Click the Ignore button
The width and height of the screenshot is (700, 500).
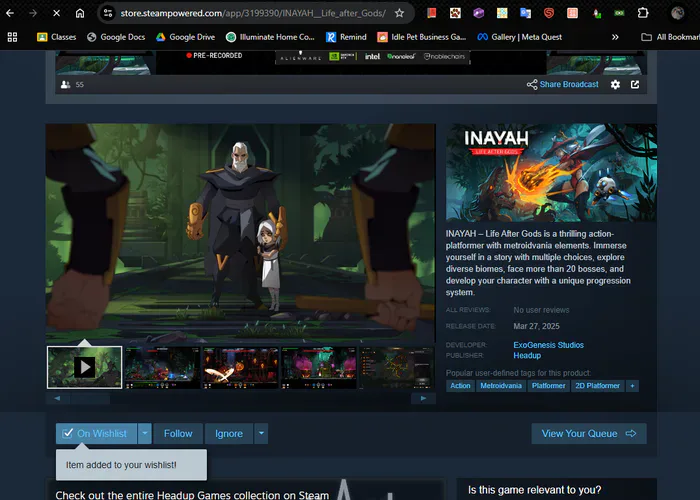(229, 433)
